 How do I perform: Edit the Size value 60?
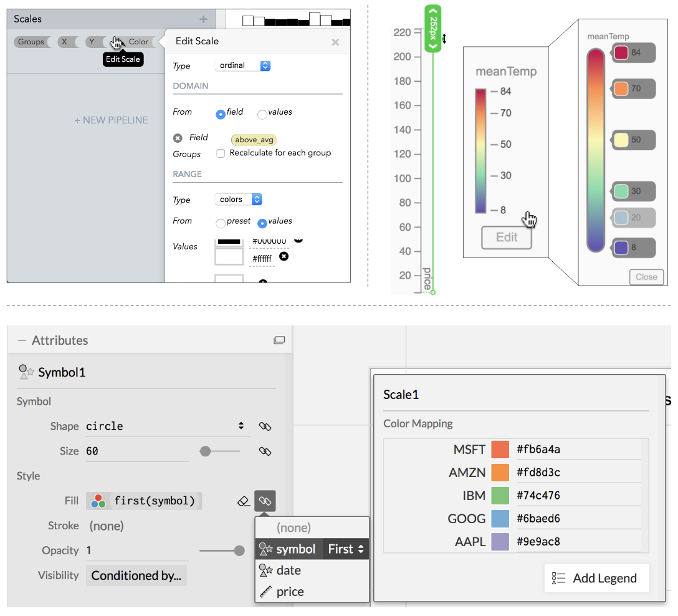click(137, 451)
